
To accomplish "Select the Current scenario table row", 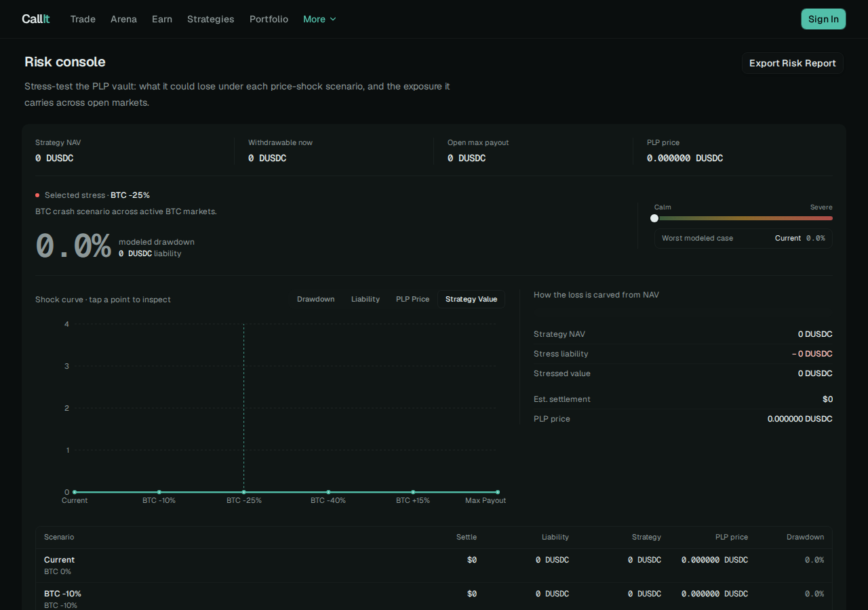I will click(x=434, y=565).
